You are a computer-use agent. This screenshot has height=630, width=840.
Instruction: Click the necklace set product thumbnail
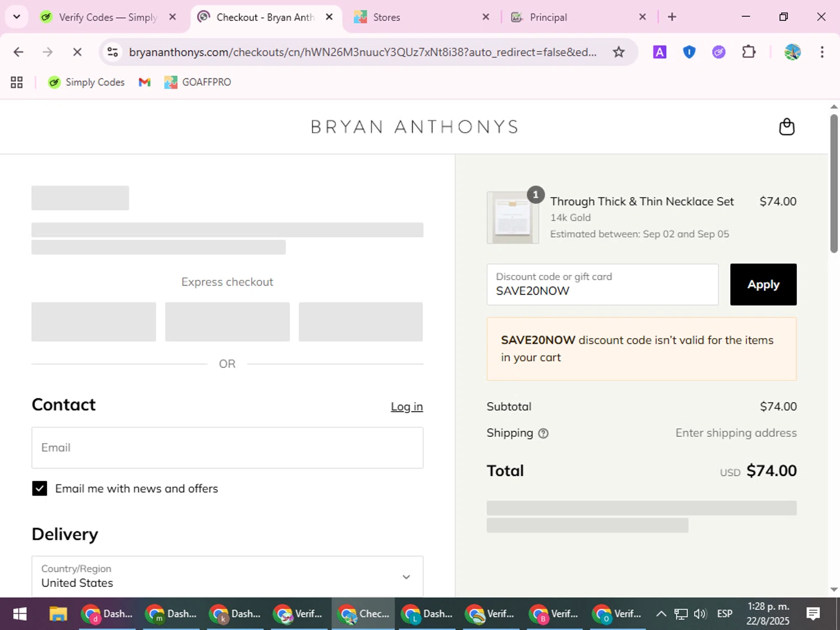pos(513,217)
